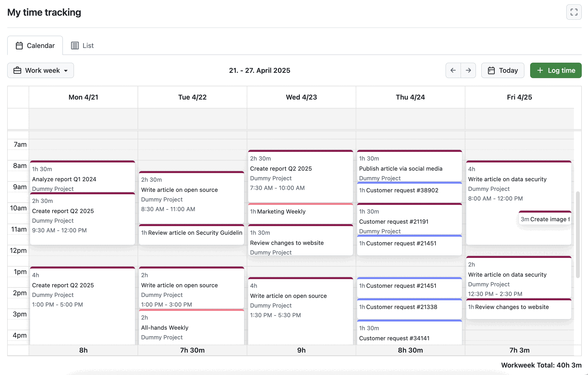Go to the next week with the right arrow
The image size is (588, 375).
[x=468, y=70]
